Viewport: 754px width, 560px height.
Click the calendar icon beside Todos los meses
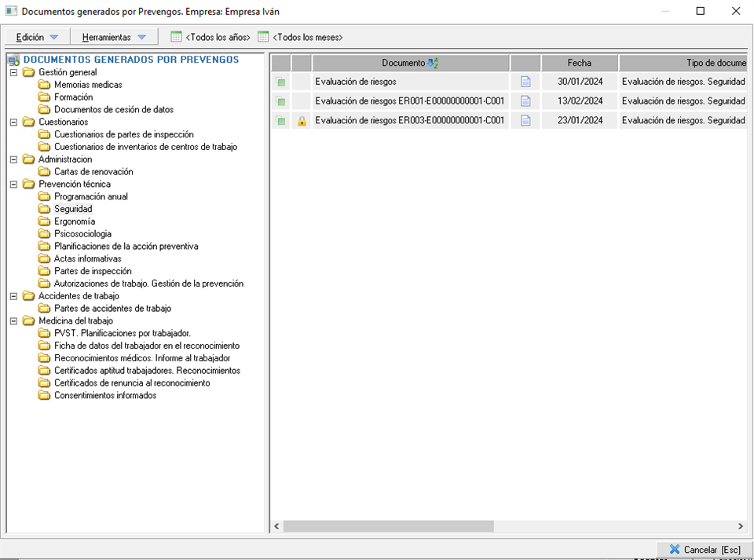[263, 37]
